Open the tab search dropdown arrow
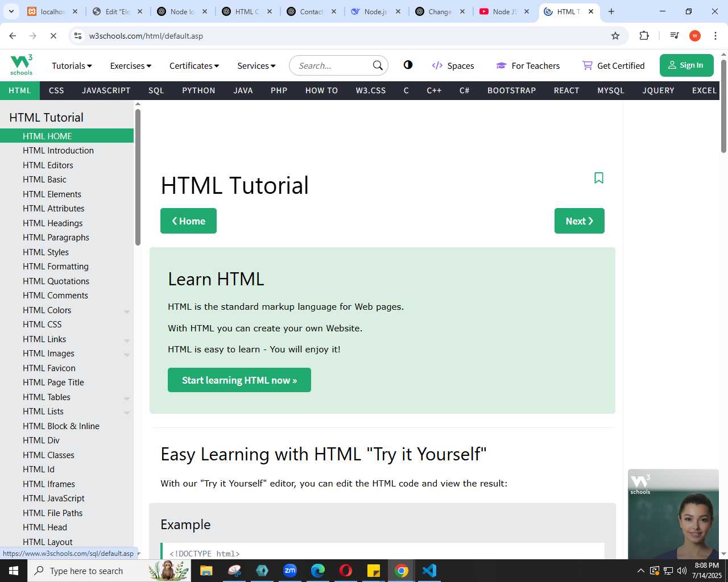This screenshot has width=728, height=582. [x=11, y=11]
